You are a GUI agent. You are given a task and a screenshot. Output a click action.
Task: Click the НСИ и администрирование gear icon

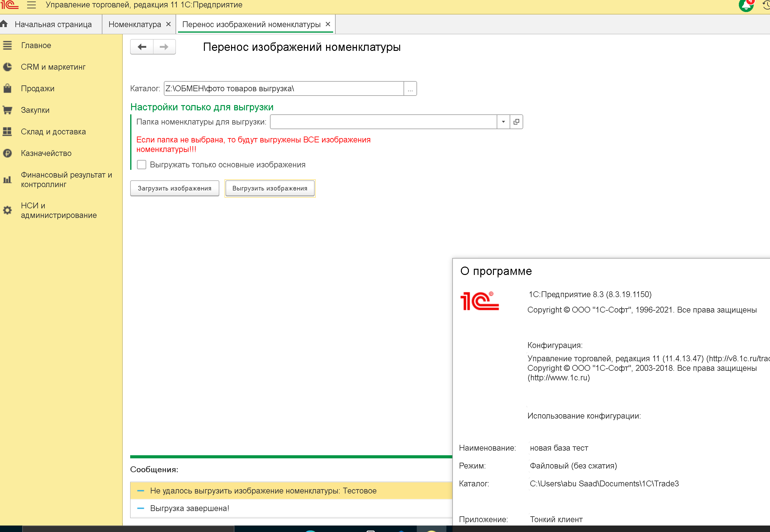pos(7,210)
